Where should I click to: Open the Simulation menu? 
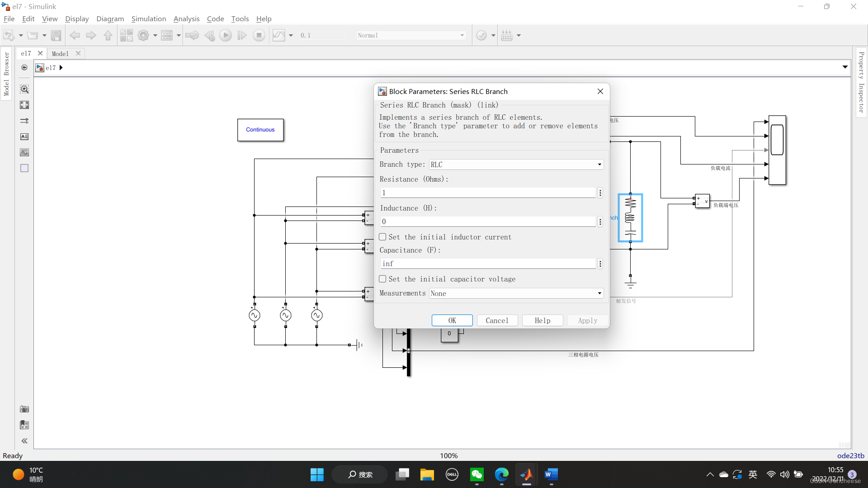pyautogui.click(x=148, y=19)
